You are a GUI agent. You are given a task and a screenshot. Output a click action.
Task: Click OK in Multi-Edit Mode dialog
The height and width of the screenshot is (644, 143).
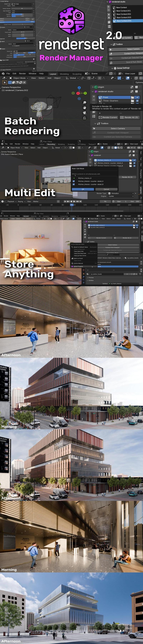[x=83, y=189]
